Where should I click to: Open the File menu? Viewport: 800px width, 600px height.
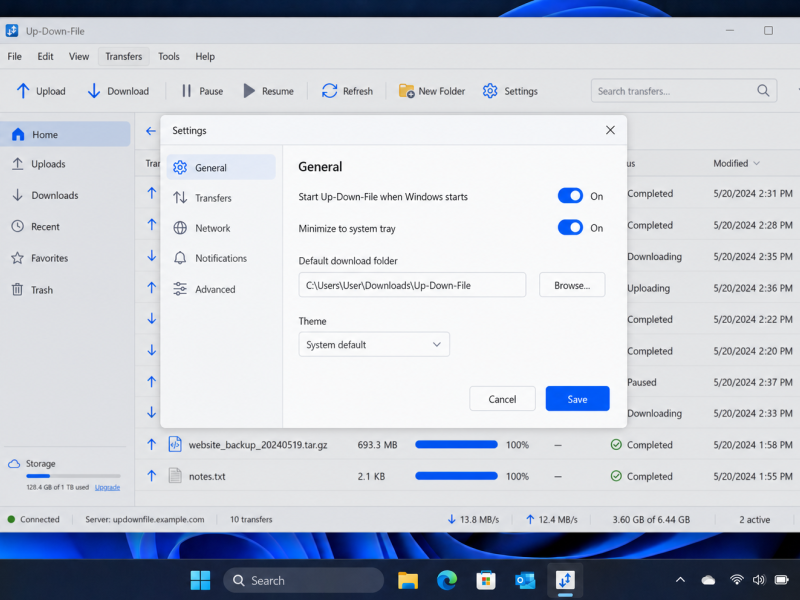click(x=14, y=56)
